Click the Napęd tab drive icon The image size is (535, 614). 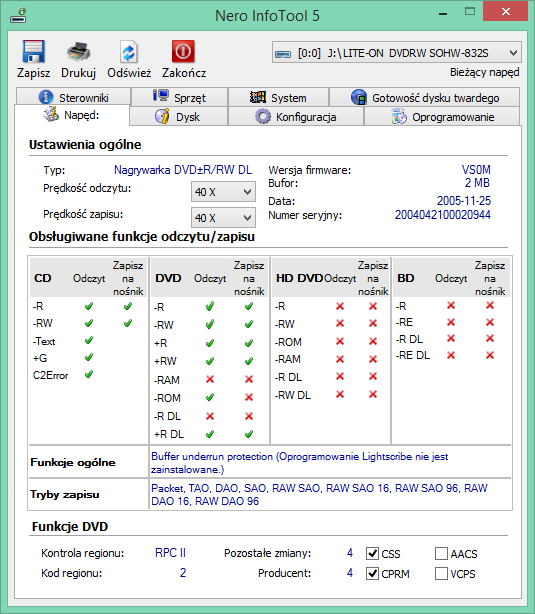click(51, 114)
